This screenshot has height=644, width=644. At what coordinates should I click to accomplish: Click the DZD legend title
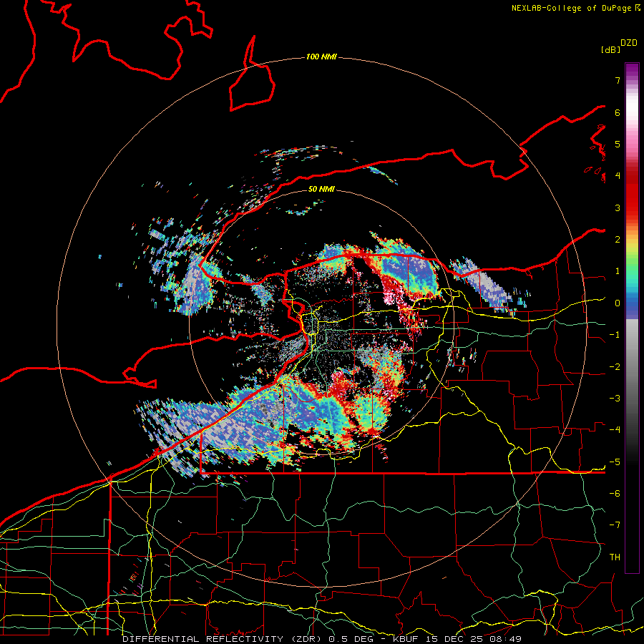pyautogui.click(x=629, y=43)
